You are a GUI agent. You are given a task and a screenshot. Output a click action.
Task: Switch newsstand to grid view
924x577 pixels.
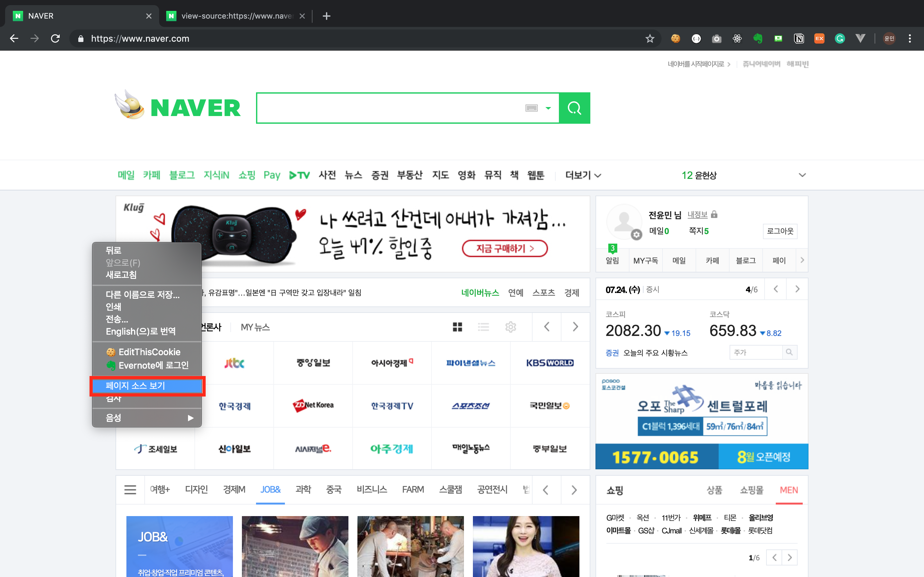click(458, 327)
